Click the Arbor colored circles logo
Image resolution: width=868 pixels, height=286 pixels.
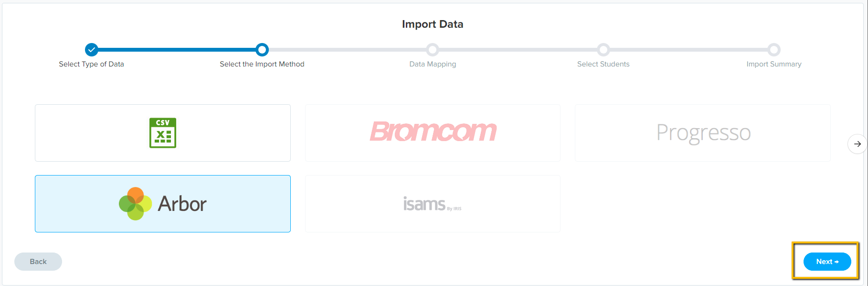(x=135, y=204)
